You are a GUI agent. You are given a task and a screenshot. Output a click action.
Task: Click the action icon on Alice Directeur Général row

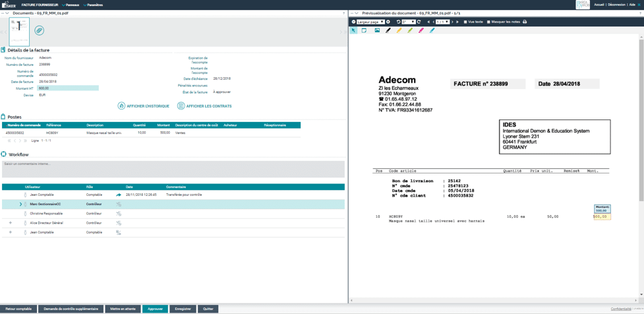click(x=118, y=223)
